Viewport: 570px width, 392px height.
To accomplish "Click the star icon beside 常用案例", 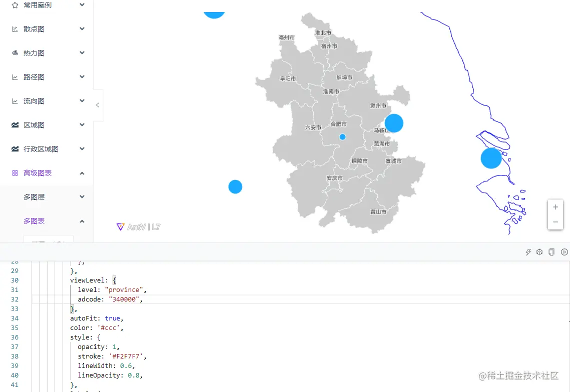I will pos(15,5).
